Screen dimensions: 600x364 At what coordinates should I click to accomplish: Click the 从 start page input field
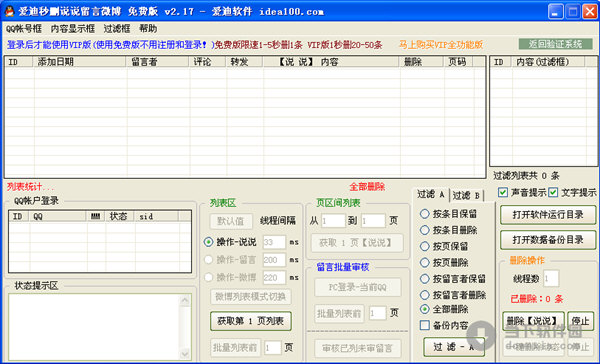[x=333, y=221]
